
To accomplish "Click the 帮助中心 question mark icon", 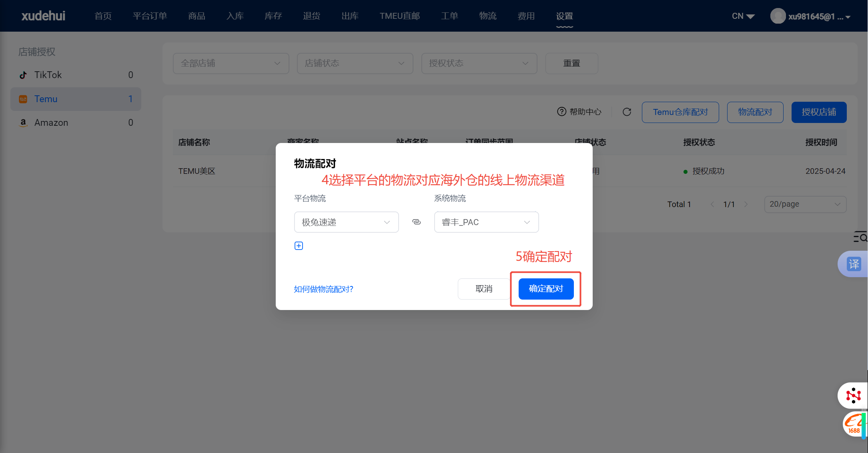I will click(x=562, y=112).
